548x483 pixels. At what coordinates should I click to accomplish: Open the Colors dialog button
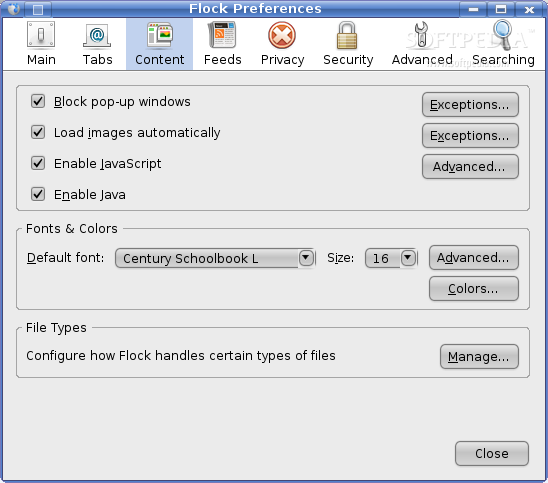pos(474,289)
